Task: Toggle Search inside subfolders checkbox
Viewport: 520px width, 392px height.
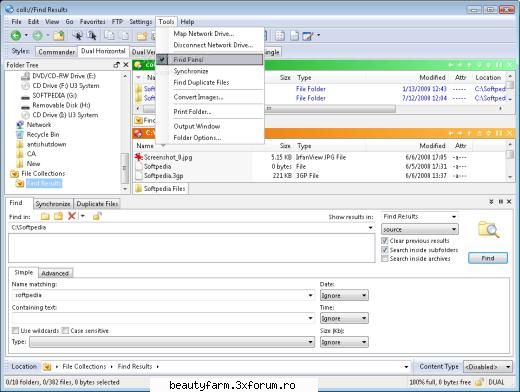Action: [x=384, y=250]
